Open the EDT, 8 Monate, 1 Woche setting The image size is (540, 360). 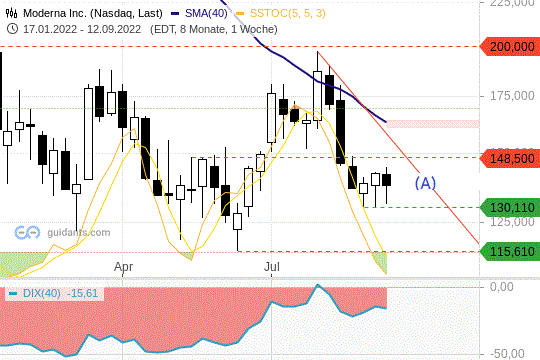point(214,29)
